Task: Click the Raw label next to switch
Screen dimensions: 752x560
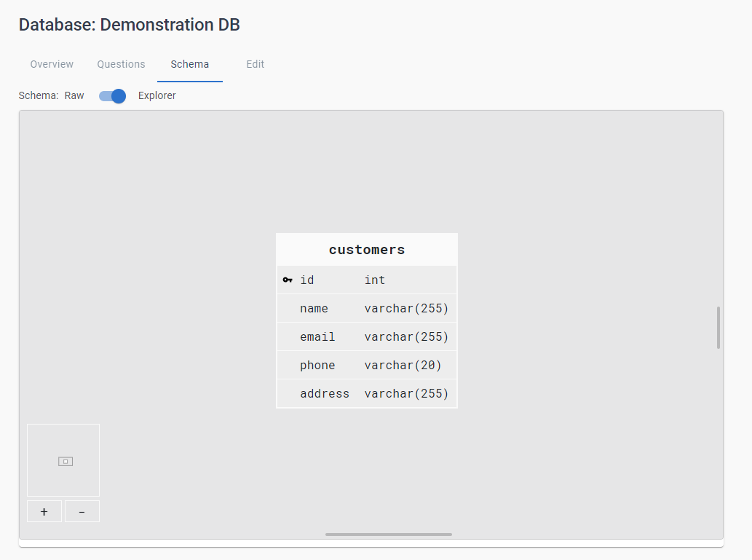Action: click(74, 95)
